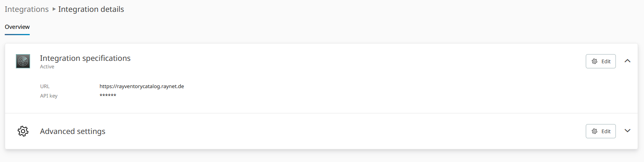This screenshot has height=162, width=644.
Task: Click the Advanced settings gear icon
Action: 23,131
